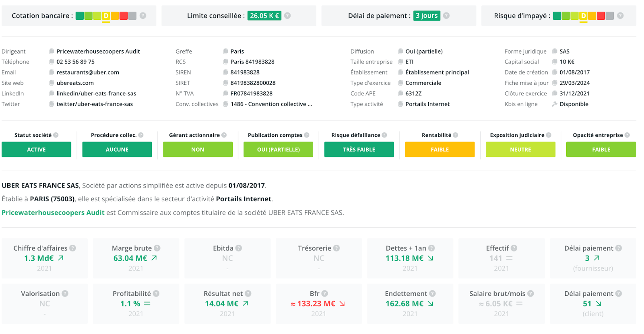The image size is (644, 334).
Task: Click the ACTIVE status badge
Action: pos(36,149)
